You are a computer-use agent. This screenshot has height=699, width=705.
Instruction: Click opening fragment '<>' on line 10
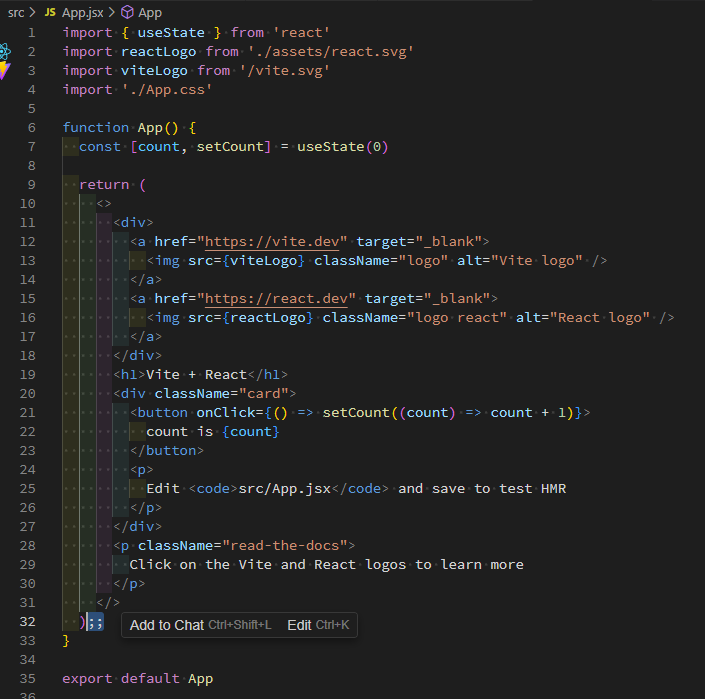point(104,204)
